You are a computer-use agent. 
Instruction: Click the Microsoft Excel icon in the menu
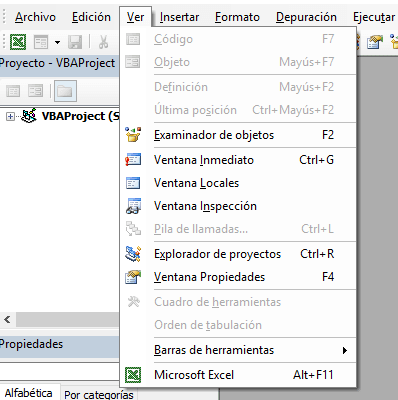click(x=133, y=375)
